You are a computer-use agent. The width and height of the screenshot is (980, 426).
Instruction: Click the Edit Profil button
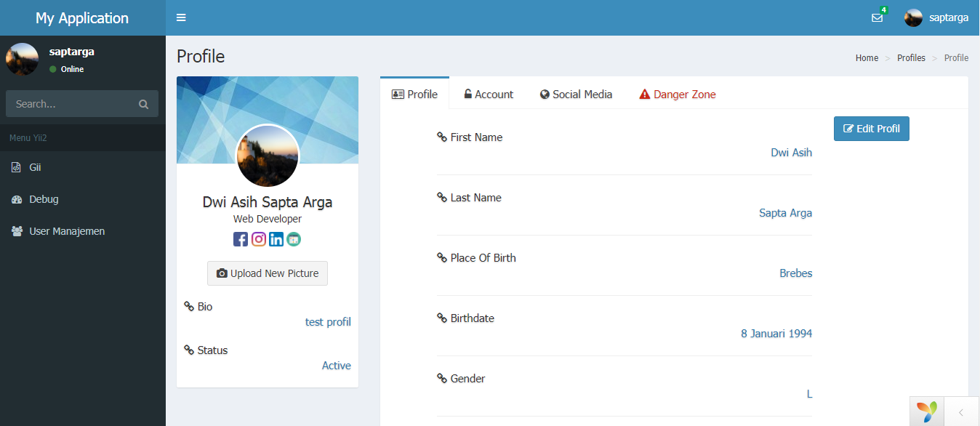[x=871, y=129]
